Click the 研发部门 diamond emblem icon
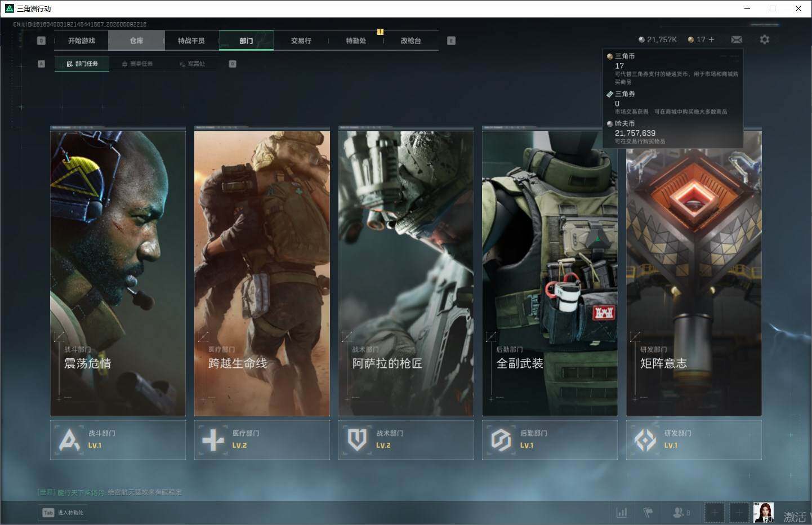This screenshot has width=812, height=525. [645, 440]
